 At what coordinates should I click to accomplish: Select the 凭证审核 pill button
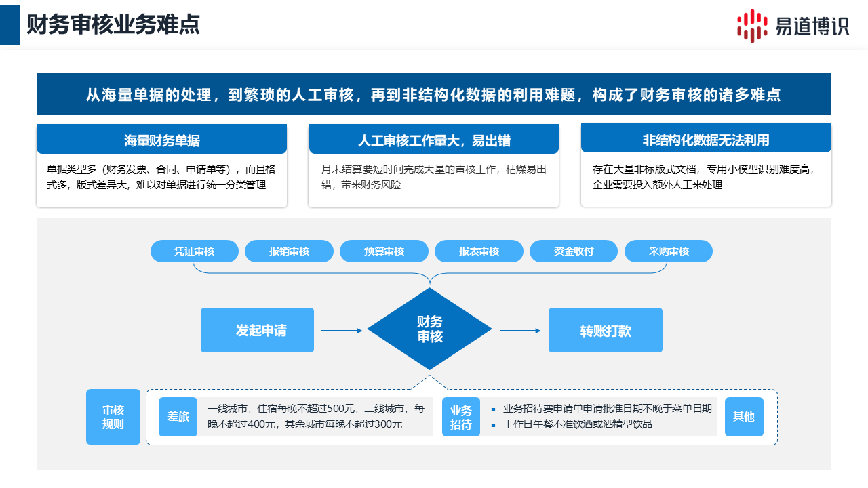click(x=195, y=251)
